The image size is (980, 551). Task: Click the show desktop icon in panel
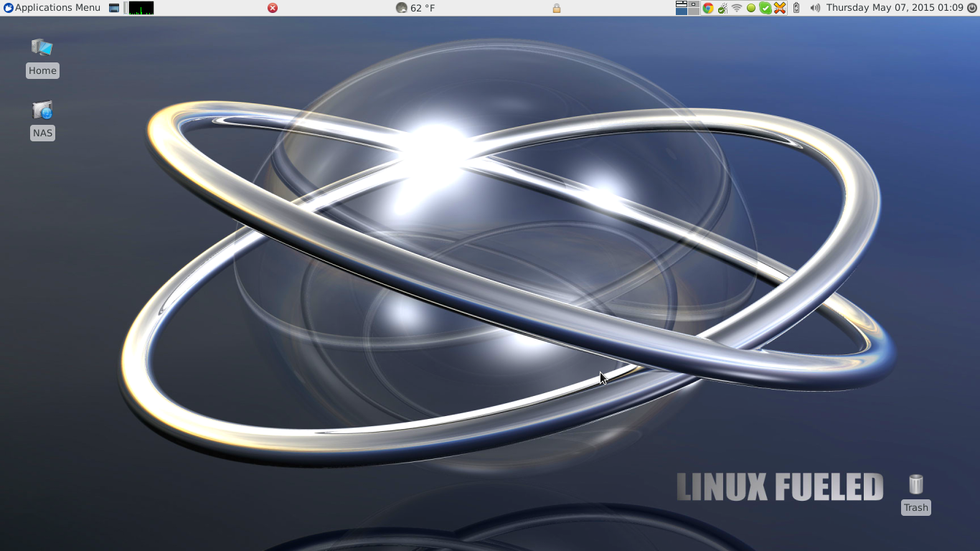click(114, 8)
